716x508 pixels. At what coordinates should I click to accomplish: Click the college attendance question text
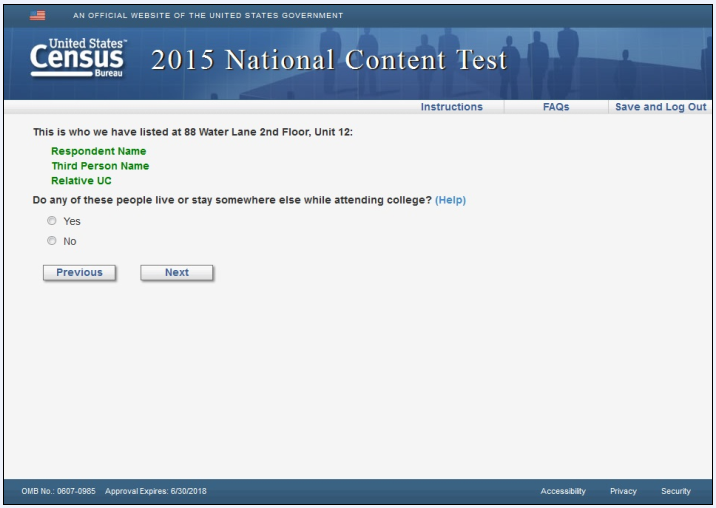(232, 200)
